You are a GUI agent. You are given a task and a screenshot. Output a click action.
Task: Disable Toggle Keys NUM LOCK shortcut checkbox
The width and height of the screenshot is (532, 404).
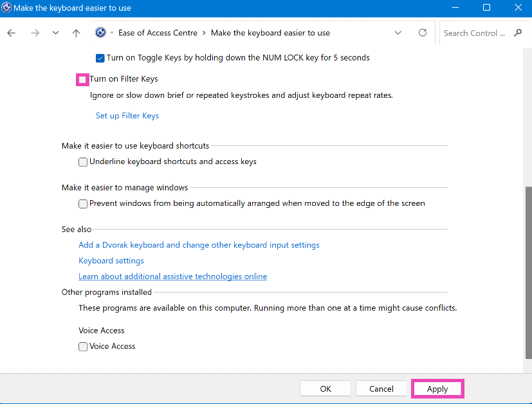click(100, 58)
